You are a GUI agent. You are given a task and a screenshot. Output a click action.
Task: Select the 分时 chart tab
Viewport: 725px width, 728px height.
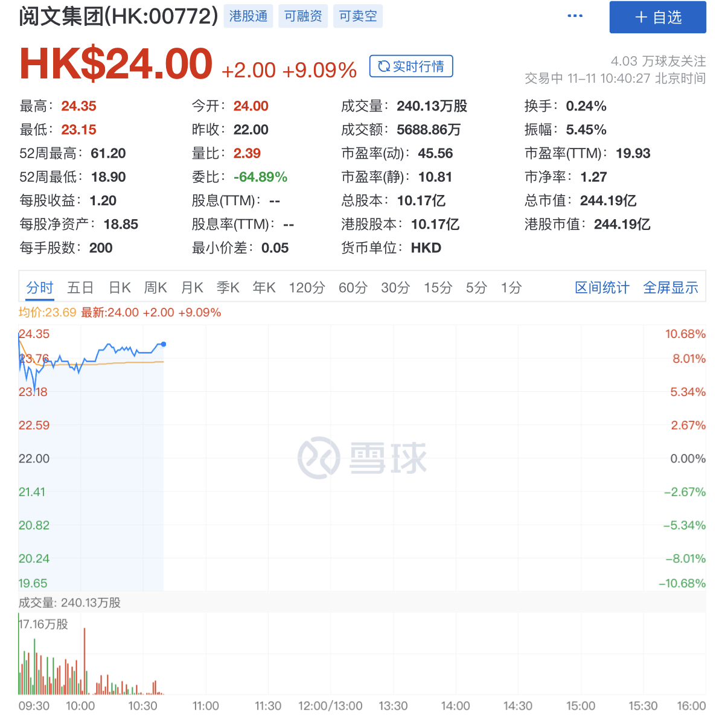40,288
